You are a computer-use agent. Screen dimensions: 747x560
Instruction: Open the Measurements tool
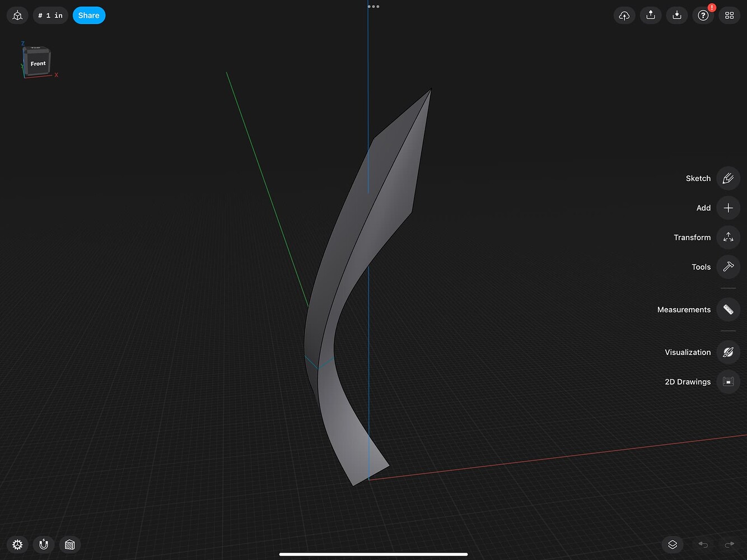pos(728,309)
